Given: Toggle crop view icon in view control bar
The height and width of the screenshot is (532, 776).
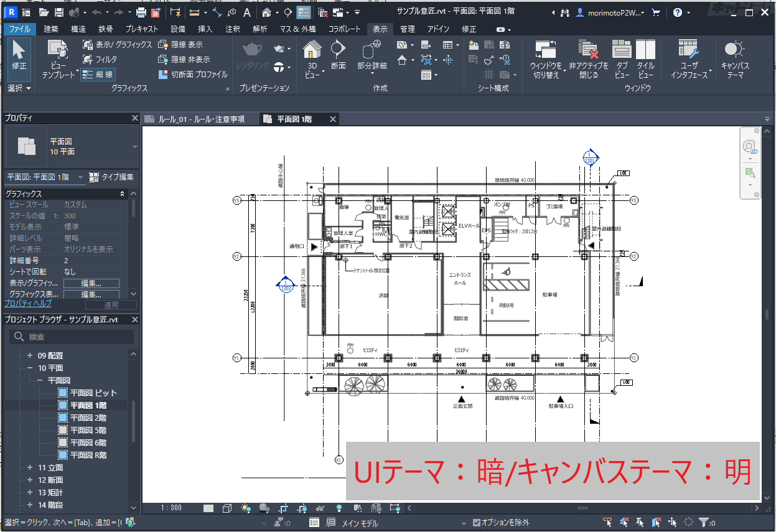Looking at the screenshot, I should pyautogui.click(x=283, y=508).
